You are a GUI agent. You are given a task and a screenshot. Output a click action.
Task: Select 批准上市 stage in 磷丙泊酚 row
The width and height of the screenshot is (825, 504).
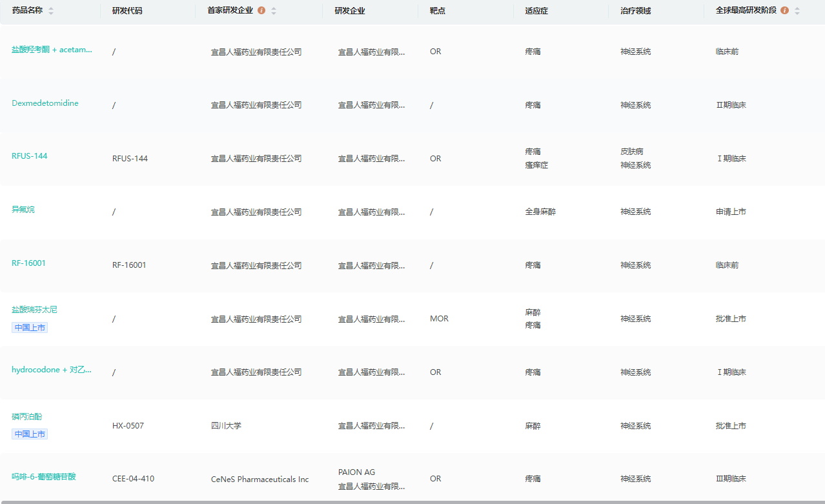coord(731,426)
